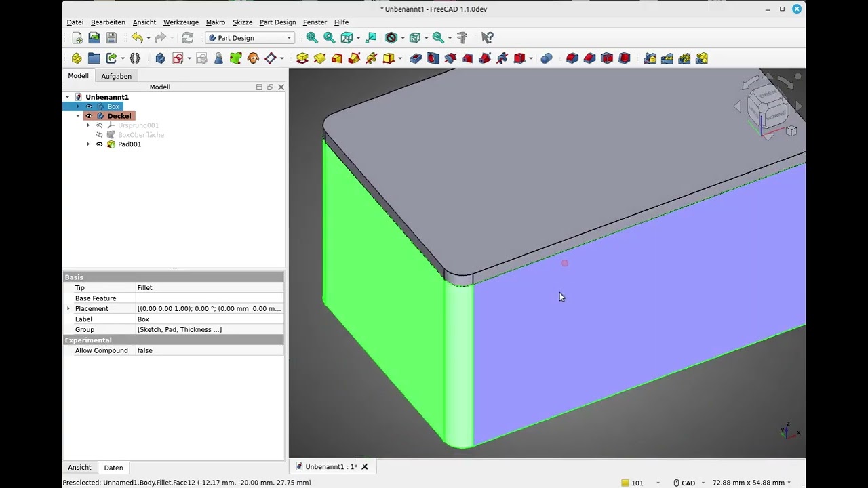Click the Allow Compound false value
The height and width of the screenshot is (488, 868).
tap(210, 350)
